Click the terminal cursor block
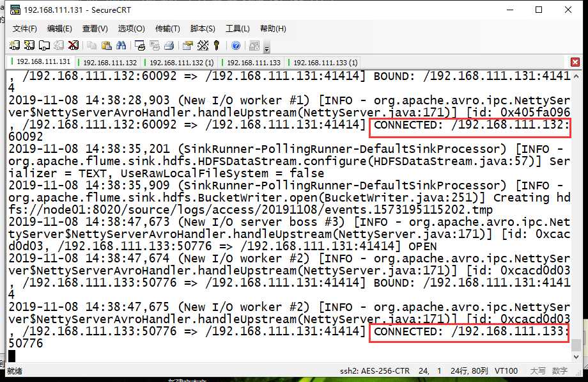Screen dimensions: 588x382 (x=12, y=356)
